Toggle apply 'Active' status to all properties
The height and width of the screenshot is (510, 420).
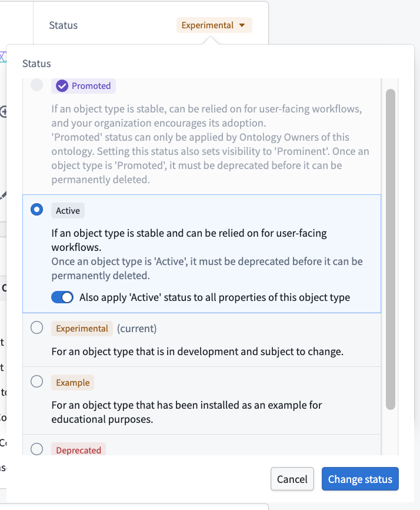point(62,297)
